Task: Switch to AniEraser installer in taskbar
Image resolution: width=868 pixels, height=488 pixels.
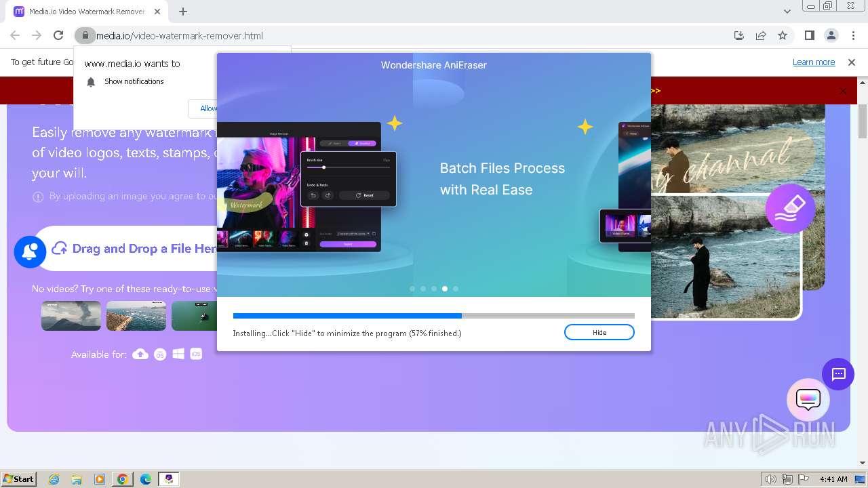Action: pos(169,479)
